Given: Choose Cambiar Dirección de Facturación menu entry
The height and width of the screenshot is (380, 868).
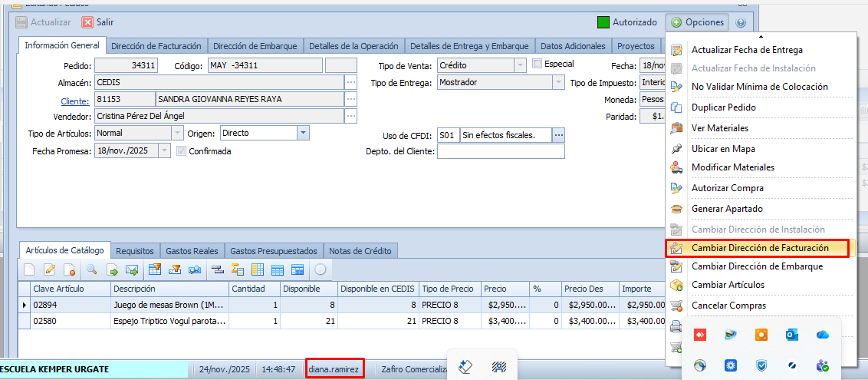Looking at the screenshot, I should [759, 248].
